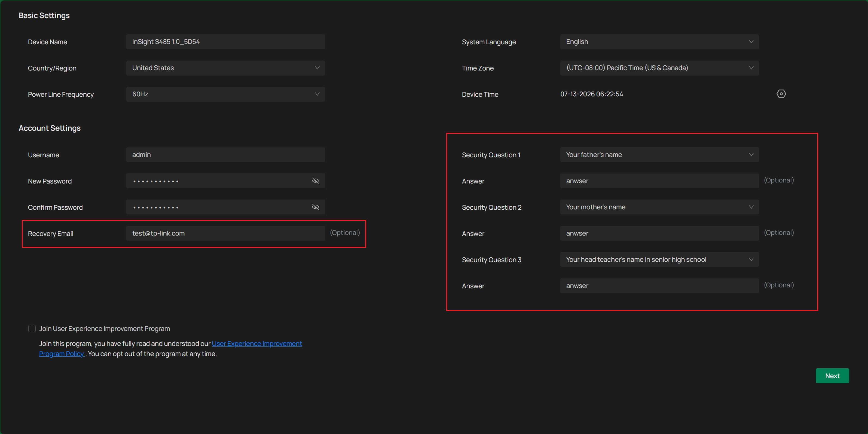
Task: Click the Next button
Action: click(x=832, y=376)
